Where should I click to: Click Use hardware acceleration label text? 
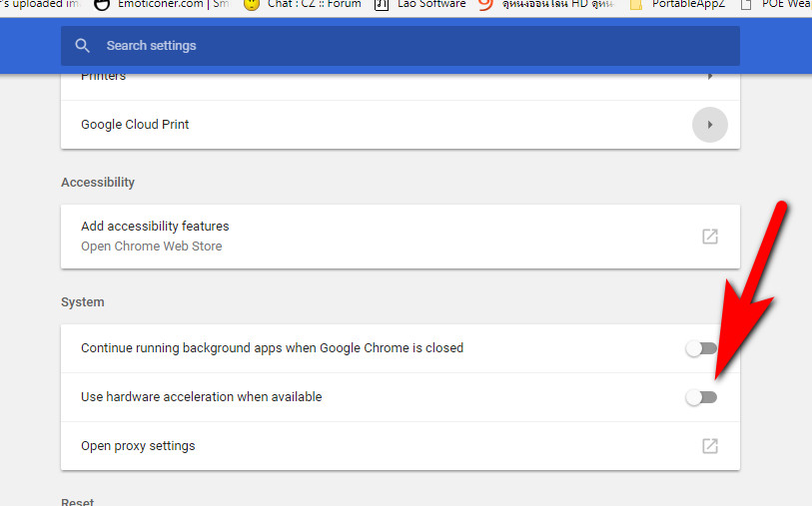point(202,397)
